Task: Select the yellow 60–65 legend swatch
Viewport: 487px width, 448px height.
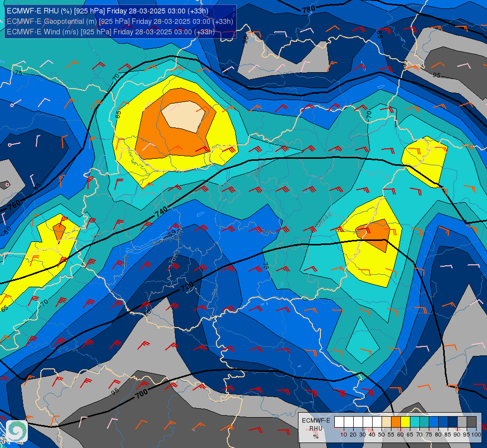Action: pos(405,422)
